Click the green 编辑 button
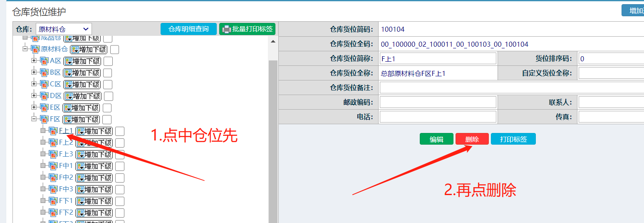This screenshot has width=644, height=223. tap(436, 139)
